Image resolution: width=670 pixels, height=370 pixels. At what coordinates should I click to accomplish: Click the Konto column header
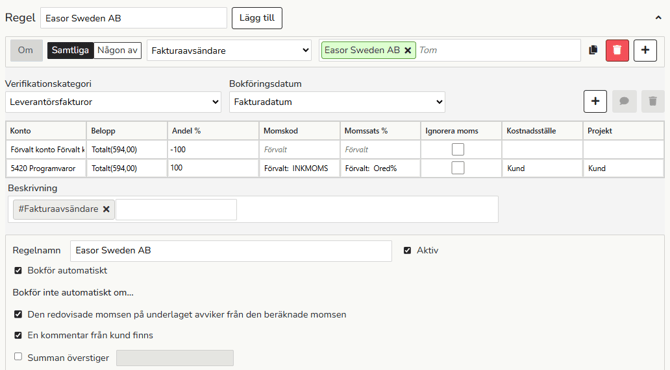pyautogui.click(x=46, y=131)
